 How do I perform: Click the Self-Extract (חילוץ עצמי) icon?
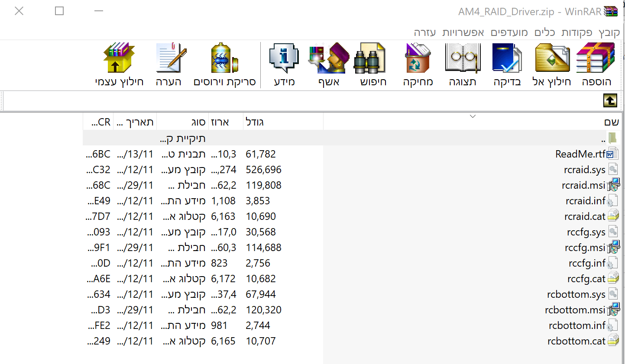[x=119, y=65]
